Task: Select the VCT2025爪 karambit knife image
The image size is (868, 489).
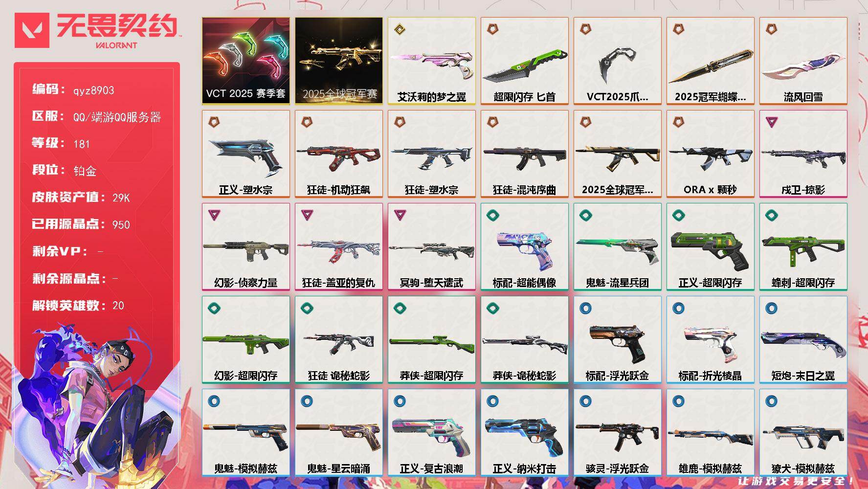Action: 616,64
